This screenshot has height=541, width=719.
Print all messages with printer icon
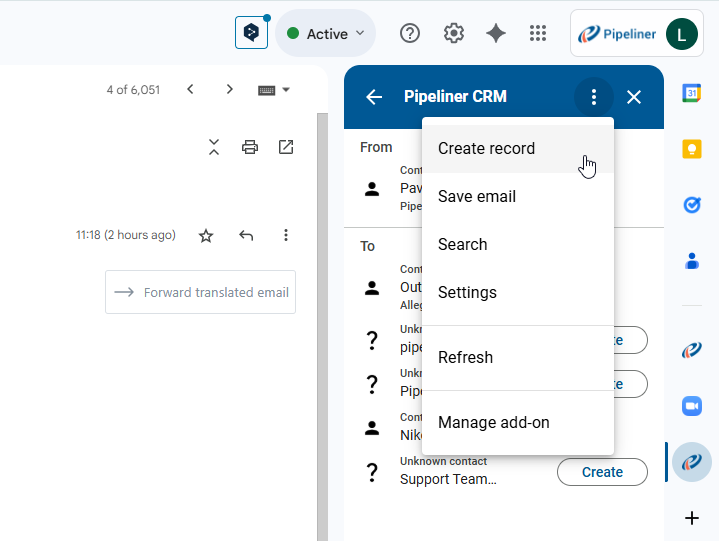[x=250, y=148]
